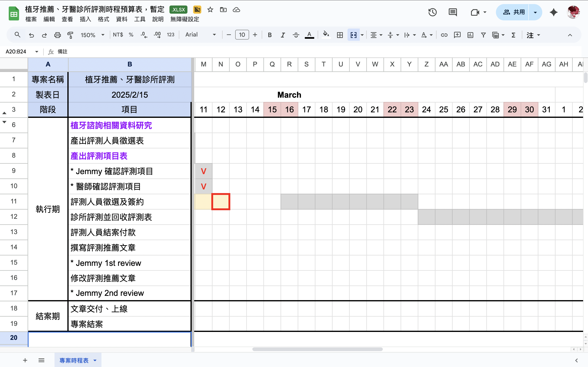Open the 專案時程表 sheet tab
Image resolution: width=588 pixels, height=367 pixels.
tap(74, 360)
